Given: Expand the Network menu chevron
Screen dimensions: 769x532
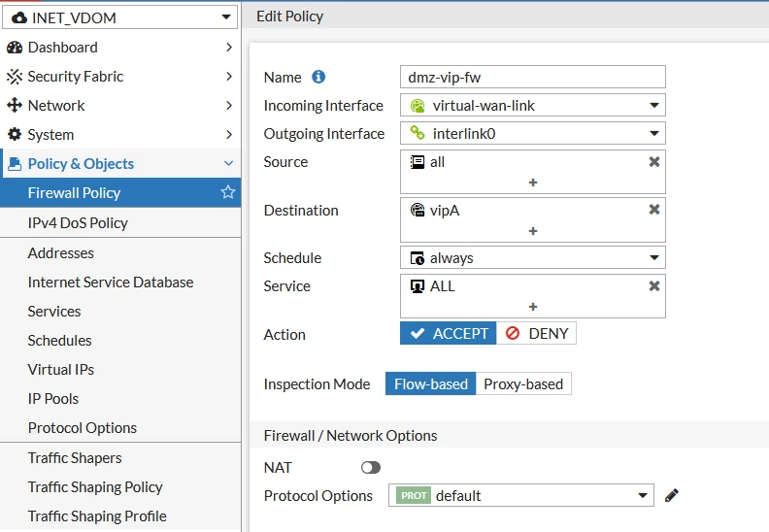Looking at the screenshot, I should click(x=229, y=106).
